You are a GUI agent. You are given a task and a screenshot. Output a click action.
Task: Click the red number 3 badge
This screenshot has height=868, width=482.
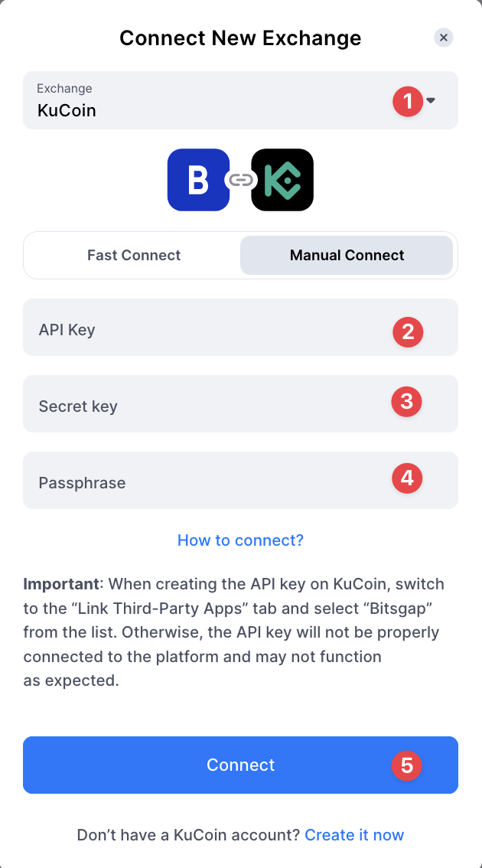pyautogui.click(x=406, y=401)
